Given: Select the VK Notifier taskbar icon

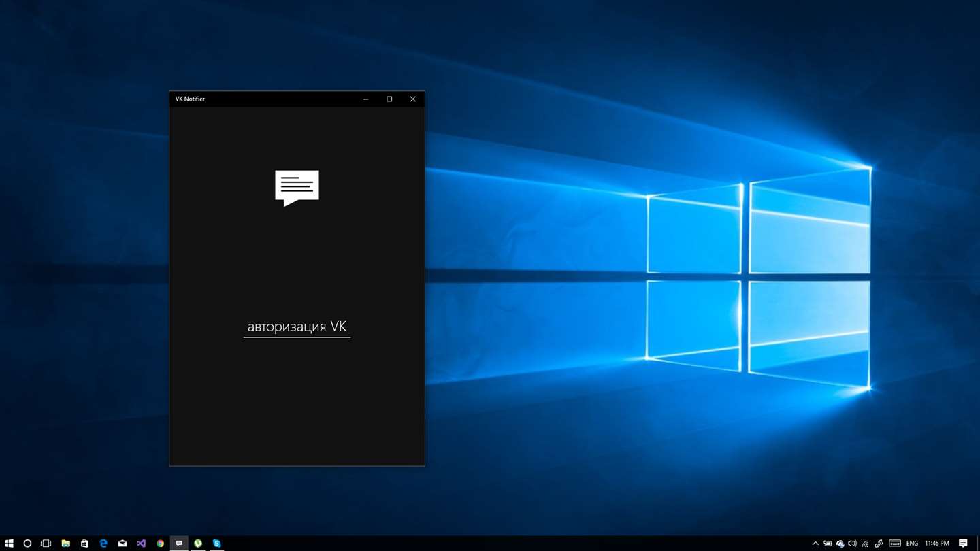Looking at the screenshot, I should coord(179,544).
